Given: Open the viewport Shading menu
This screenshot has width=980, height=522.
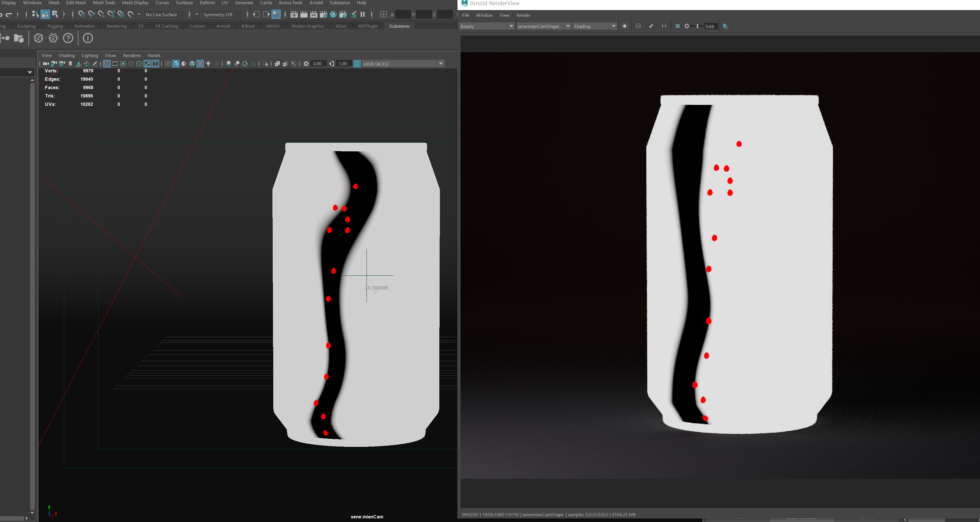Looking at the screenshot, I should (67, 55).
